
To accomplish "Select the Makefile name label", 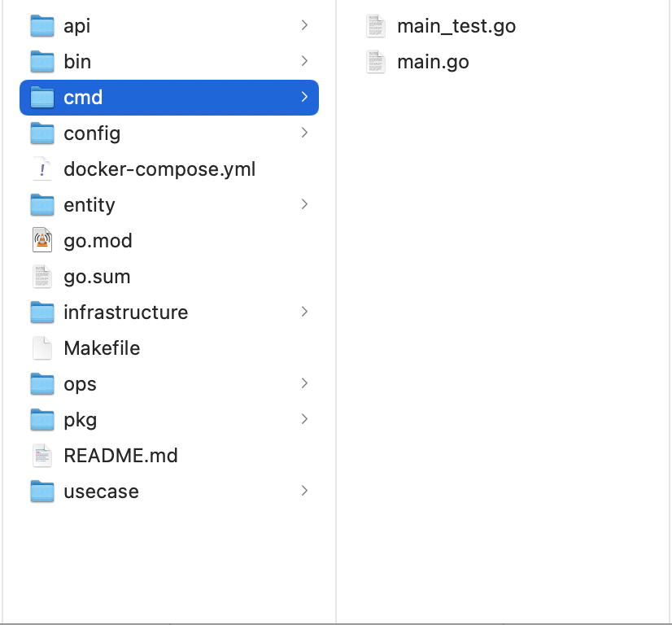I will click(102, 348).
